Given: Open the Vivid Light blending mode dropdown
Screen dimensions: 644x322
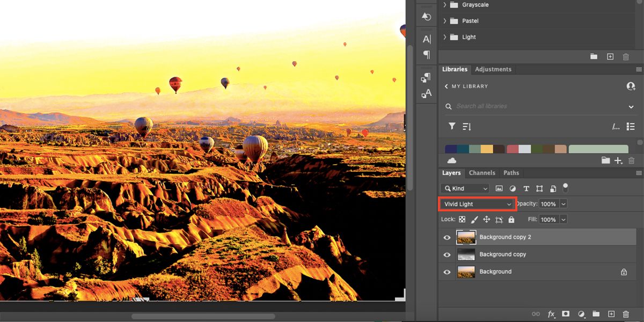Looking at the screenshot, I should click(x=477, y=204).
